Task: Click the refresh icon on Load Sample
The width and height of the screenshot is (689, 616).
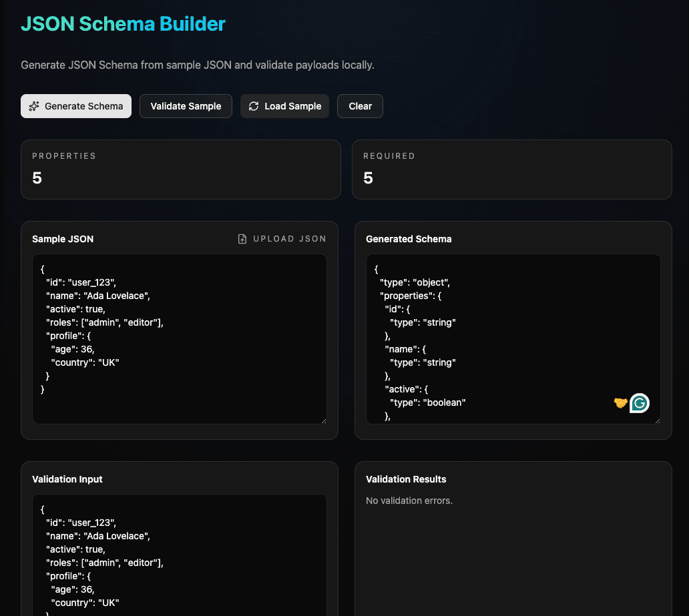Action: pos(253,105)
